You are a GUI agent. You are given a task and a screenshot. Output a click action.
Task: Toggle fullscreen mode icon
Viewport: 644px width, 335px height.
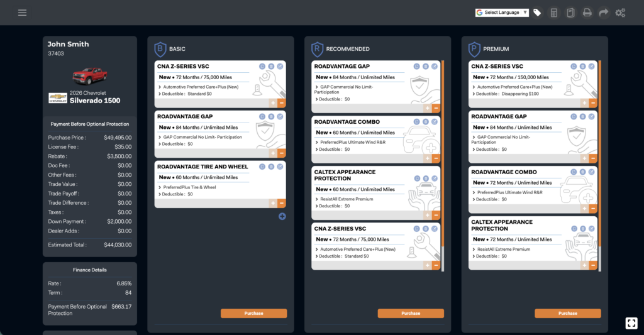coord(631,323)
